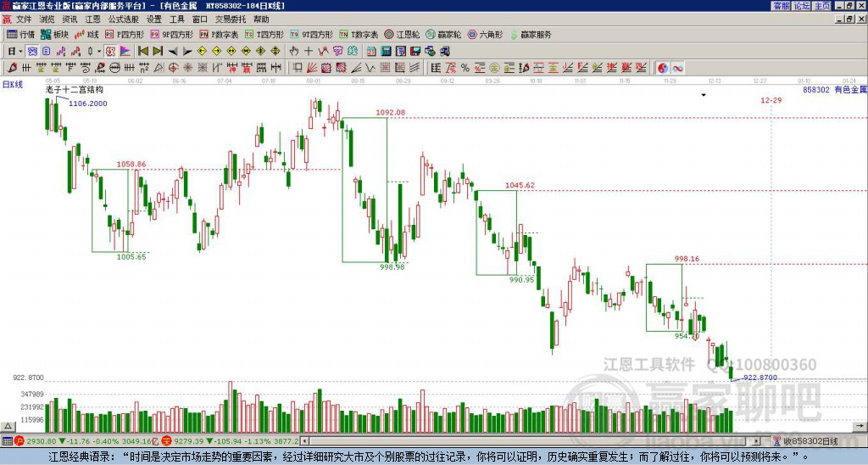Click the 老子十二宫结构 chart label
868x465 pixels.
tap(75, 89)
